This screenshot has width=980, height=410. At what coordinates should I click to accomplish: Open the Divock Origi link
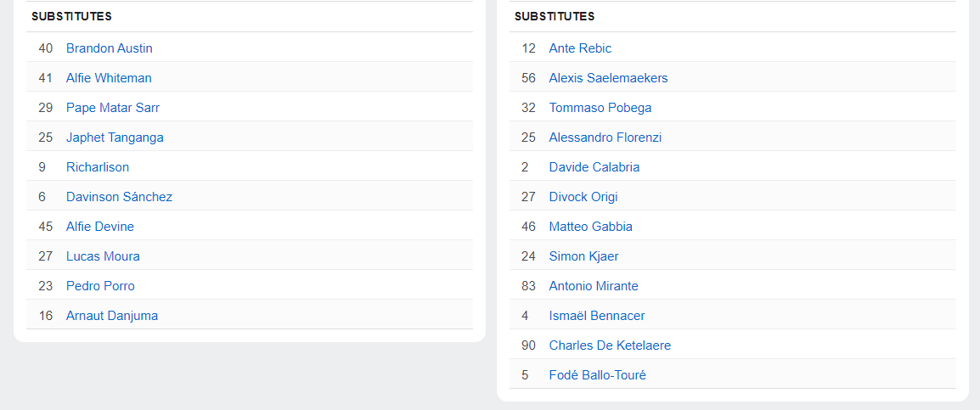583,197
